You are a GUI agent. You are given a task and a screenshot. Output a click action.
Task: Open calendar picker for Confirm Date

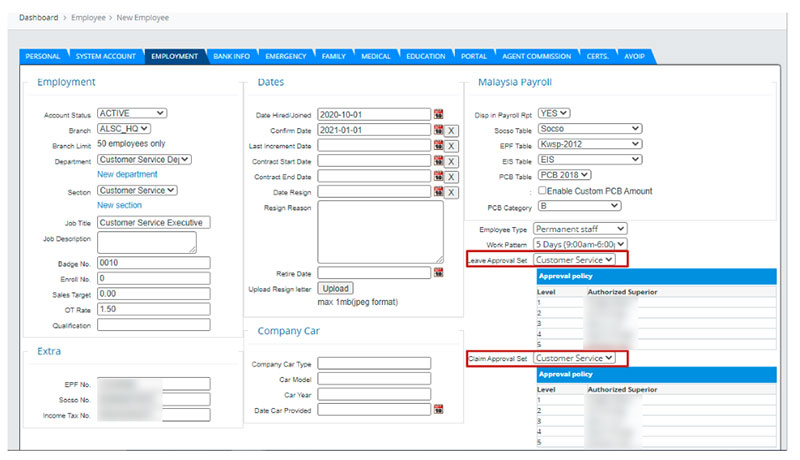(x=438, y=130)
